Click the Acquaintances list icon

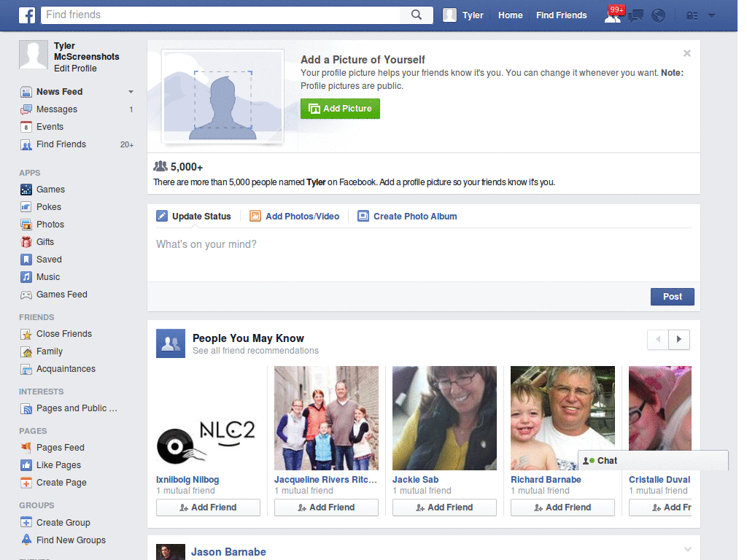pos(26,369)
